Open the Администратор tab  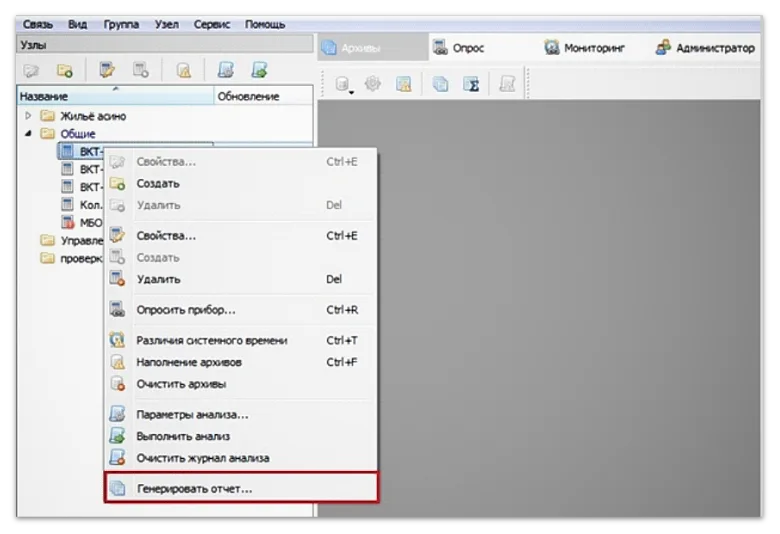pyautogui.click(x=705, y=48)
